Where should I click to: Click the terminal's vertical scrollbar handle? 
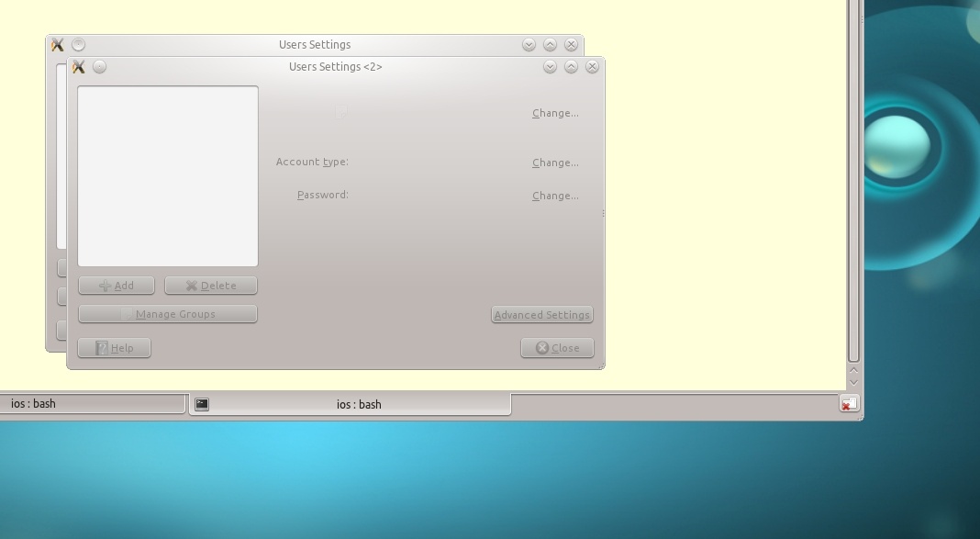point(853,184)
